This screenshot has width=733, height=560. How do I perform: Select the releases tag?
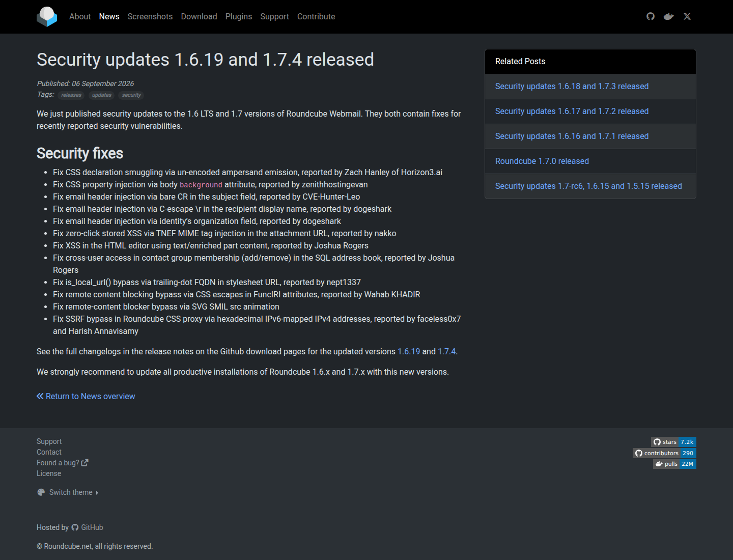click(x=71, y=95)
